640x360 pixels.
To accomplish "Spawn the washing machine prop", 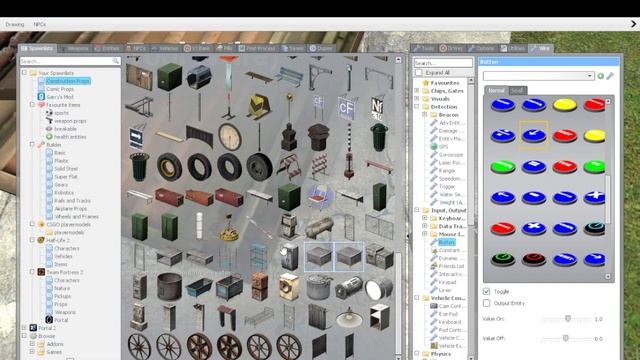I will pos(289,287).
